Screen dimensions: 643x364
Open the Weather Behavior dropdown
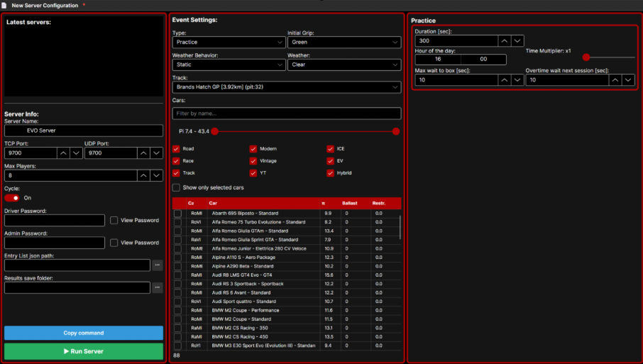pos(229,65)
